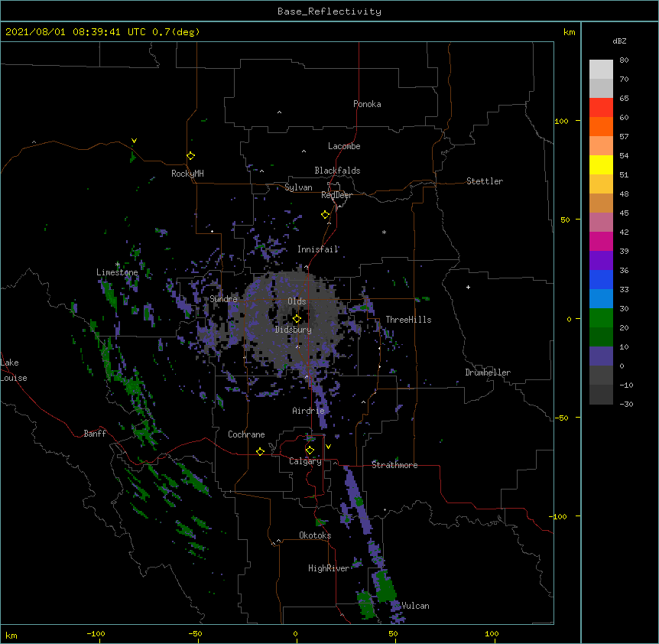This screenshot has height=644, width=659.
Task: Click the Limestone label
Action: click(117, 272)
